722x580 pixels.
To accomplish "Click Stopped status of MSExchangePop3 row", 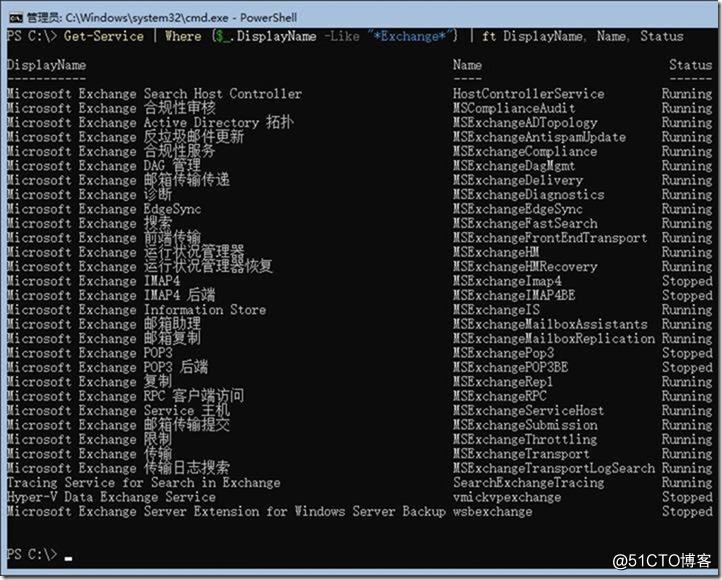I will click(687, 353).
